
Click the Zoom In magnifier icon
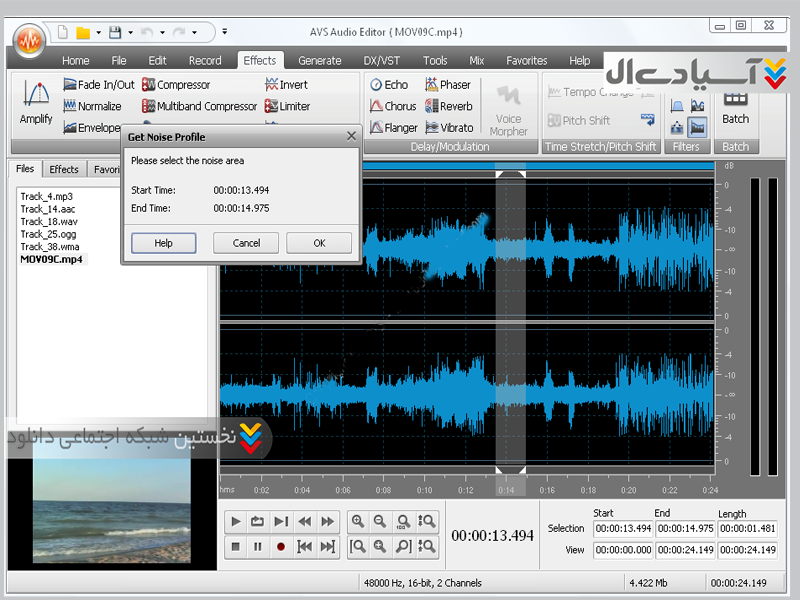click(x=358, y=521)
